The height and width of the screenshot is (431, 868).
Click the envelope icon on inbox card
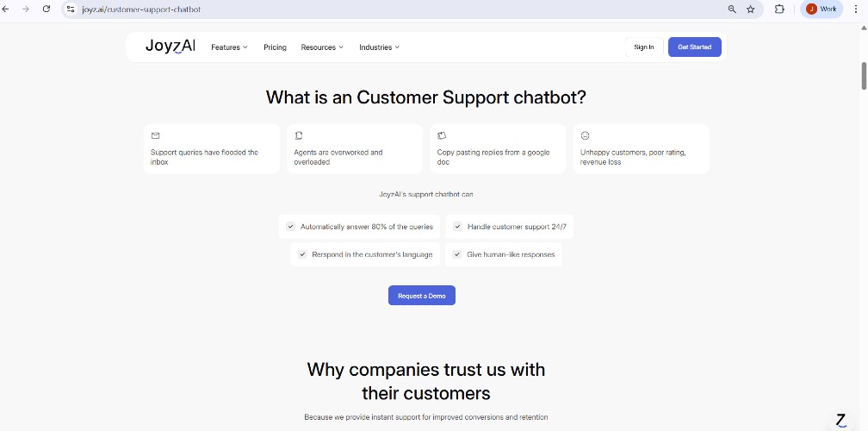(x=156, y=135)
